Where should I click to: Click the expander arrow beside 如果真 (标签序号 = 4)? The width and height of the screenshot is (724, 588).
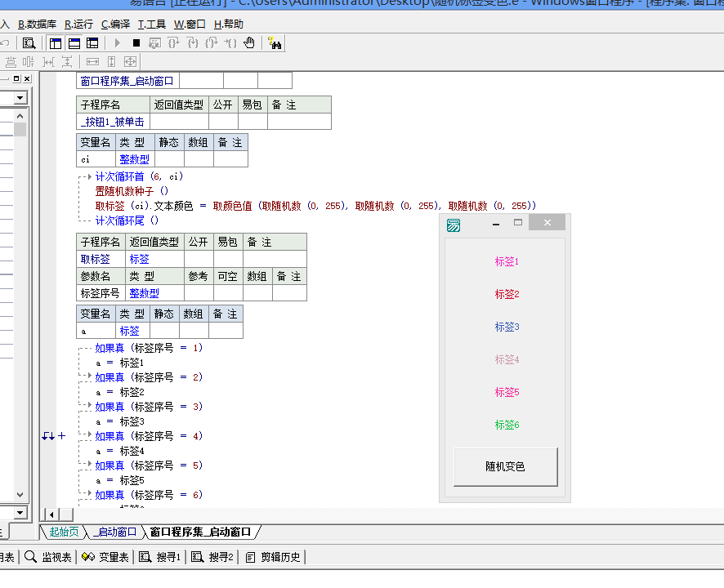click(90, 434)
